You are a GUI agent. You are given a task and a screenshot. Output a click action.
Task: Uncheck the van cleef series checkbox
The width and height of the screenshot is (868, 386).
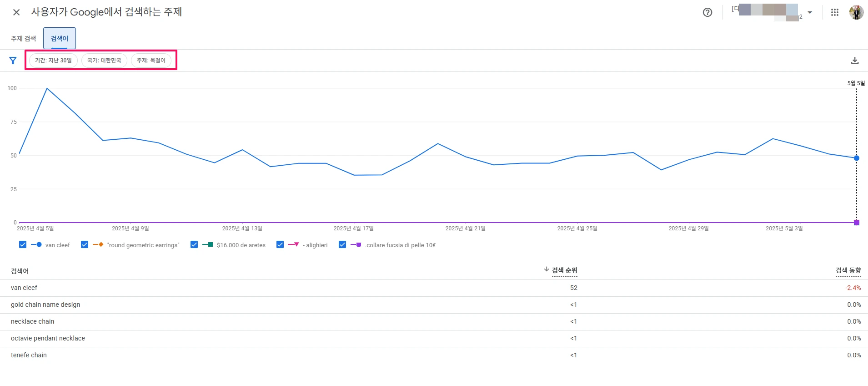pos(23,245)
